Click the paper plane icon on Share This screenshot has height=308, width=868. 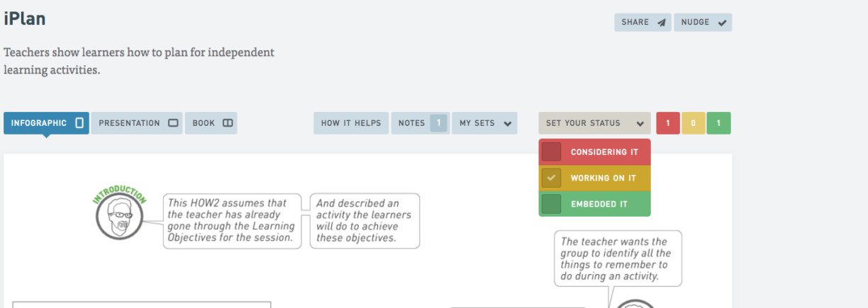[661, 23]
